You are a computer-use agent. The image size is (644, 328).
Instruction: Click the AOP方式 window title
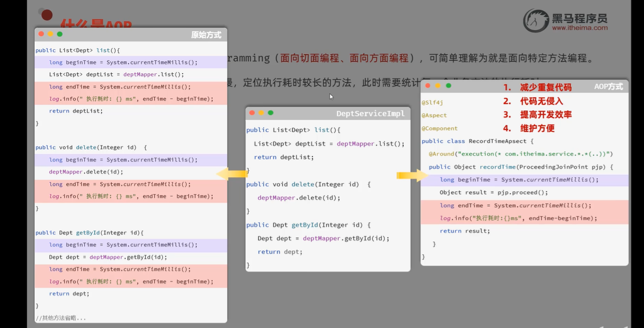point(608,87)
